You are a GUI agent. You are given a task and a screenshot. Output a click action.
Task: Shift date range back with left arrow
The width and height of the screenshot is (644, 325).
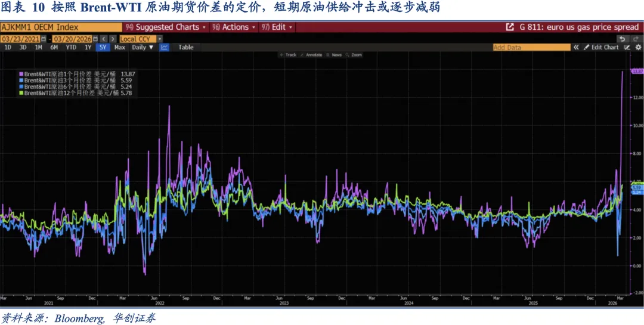click(x=104, y=39)
